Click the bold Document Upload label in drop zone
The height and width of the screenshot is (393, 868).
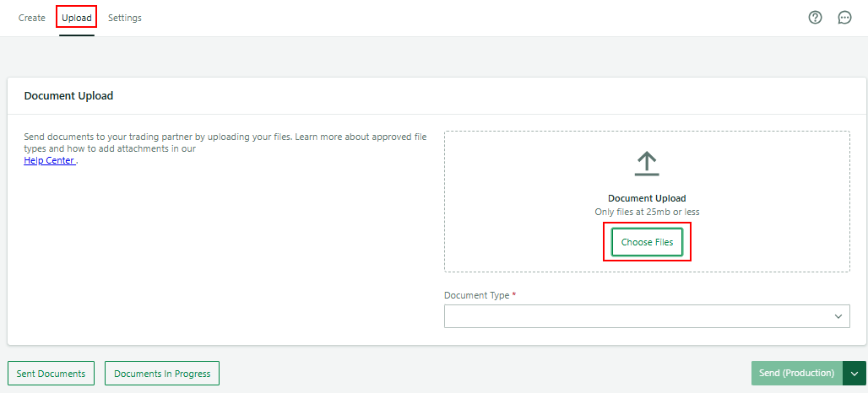[x=647, y=199]
